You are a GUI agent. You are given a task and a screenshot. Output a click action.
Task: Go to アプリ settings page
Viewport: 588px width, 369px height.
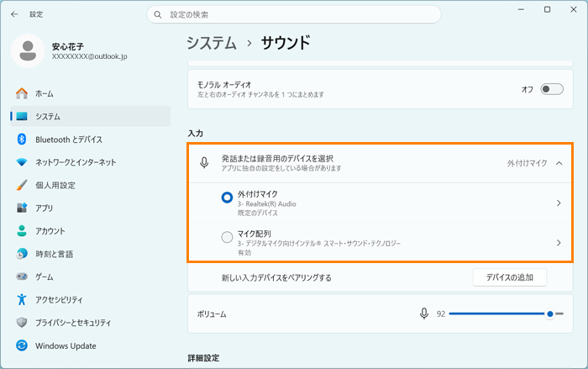pyautogui.click(x=90, y=208)
